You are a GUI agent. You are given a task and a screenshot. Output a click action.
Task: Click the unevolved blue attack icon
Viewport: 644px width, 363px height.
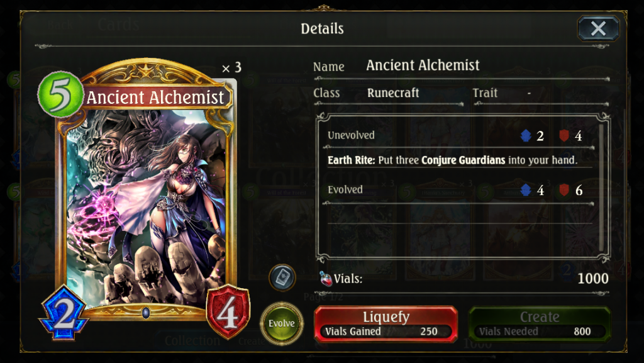click(526, 135)
